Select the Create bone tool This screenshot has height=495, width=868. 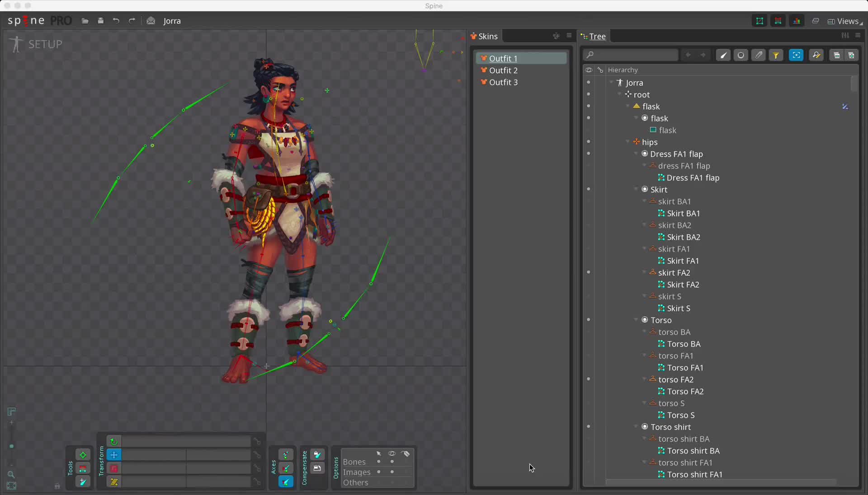click(x=83, y=482)
